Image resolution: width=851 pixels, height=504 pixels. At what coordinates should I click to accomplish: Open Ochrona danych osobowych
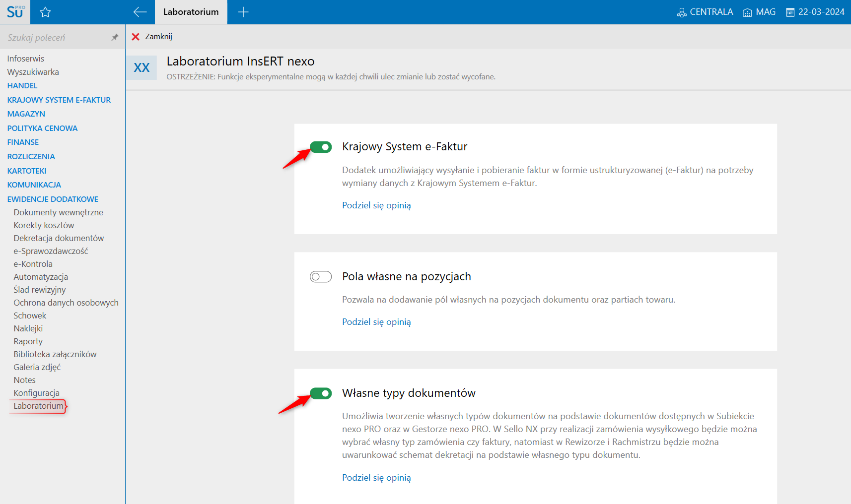[x=66, y=303]
